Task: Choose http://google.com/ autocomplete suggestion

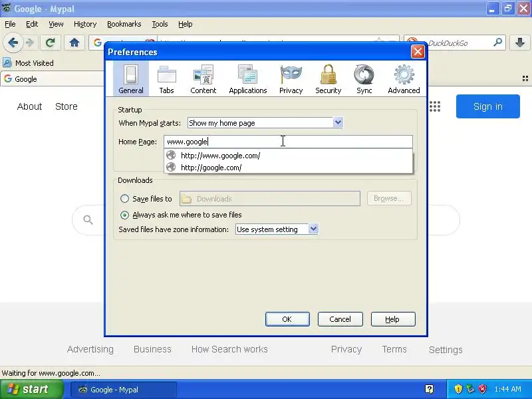Action: pos(289,168)
